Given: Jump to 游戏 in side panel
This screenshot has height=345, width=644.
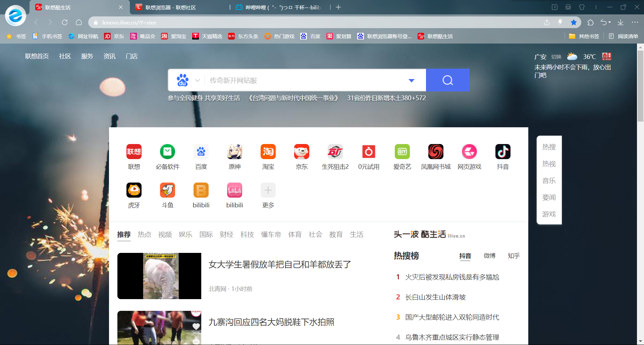Looking at the screenshot, I should pos(549,214).
